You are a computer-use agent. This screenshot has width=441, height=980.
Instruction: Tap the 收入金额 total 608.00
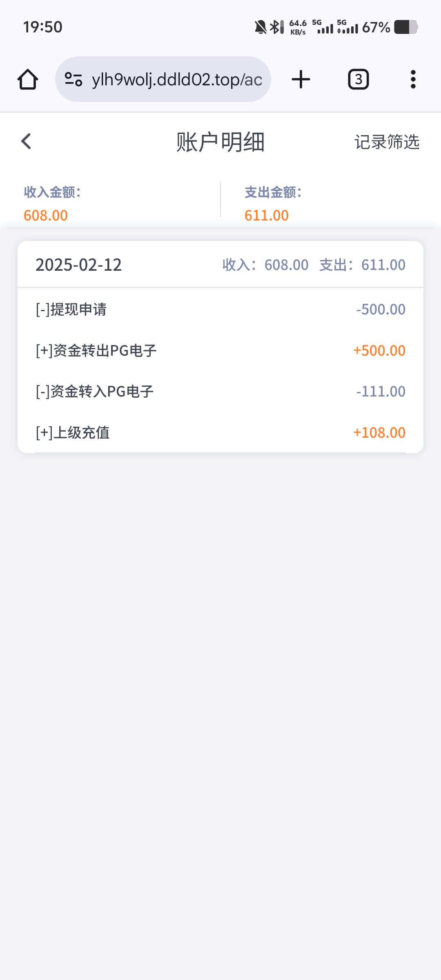46,215
